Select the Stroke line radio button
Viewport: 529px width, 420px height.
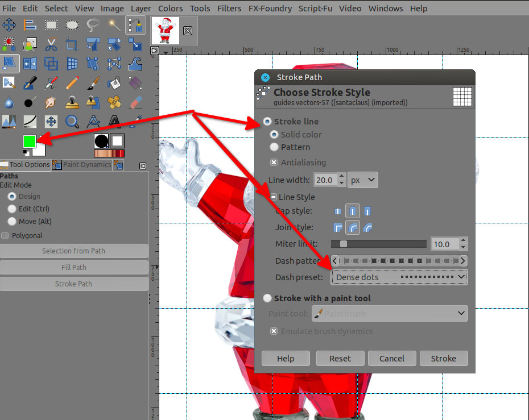pyautogui.click(x=267, y=122)
